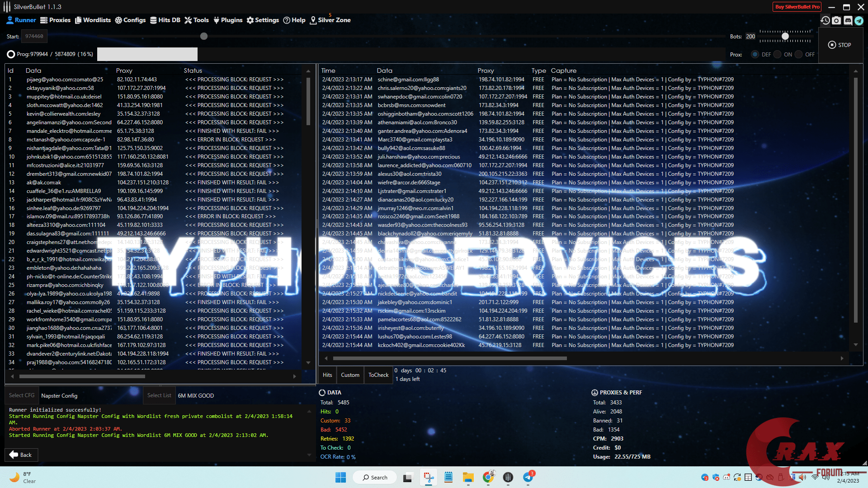The height and width of the screenshot is (488, 868).
Task: Open Task View on the taskbar
Action: [x=408, y=477]
